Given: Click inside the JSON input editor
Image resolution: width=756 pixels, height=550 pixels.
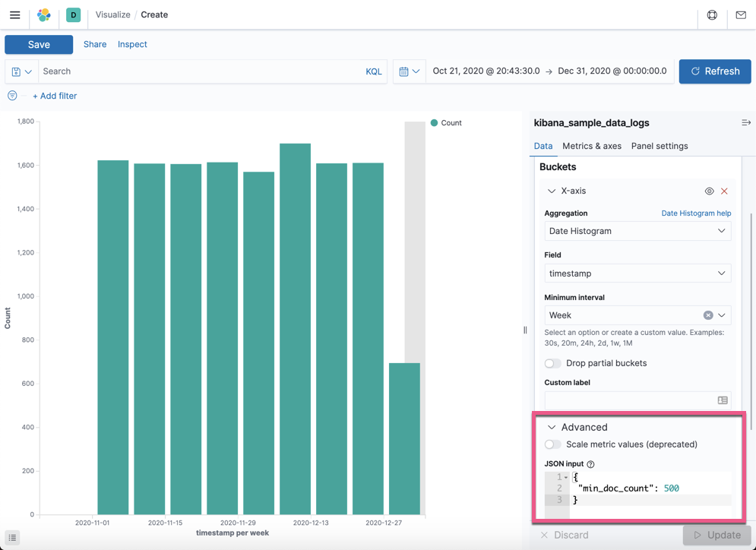Looking at the screenshot, I should (650, 495).
